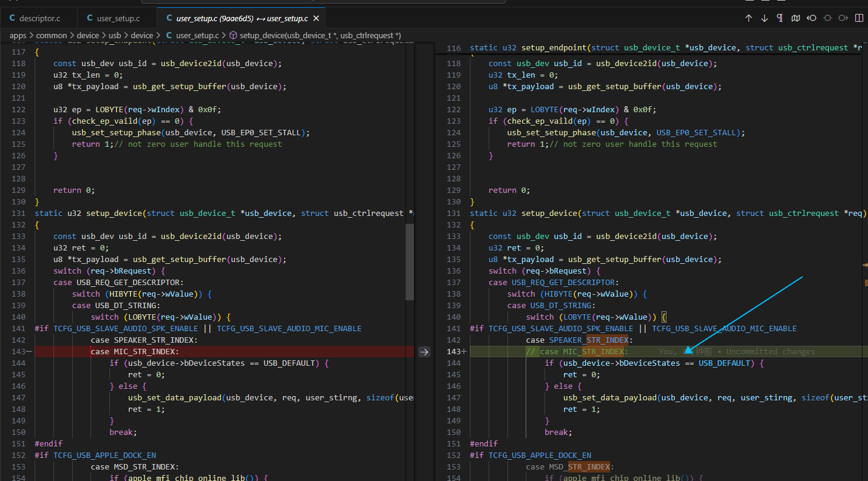Click 'u32 tx_len = 0;' in the right pane

coord(523,75)
